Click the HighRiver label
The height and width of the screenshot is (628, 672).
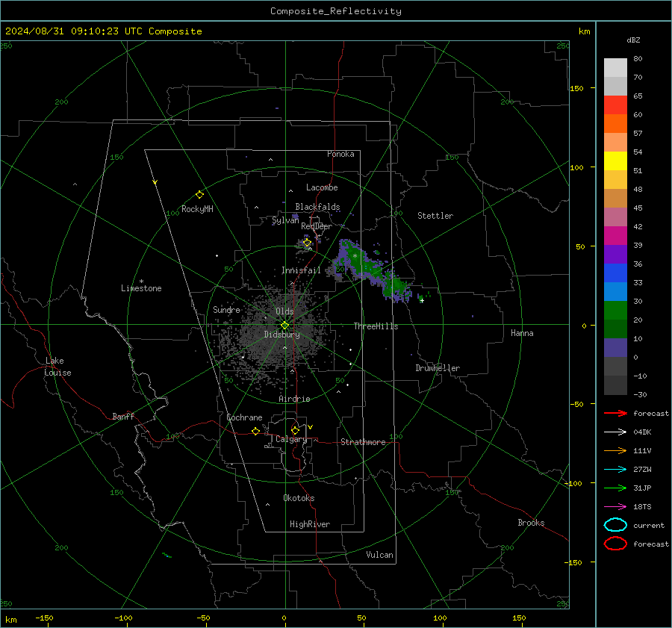click(310, 524)
